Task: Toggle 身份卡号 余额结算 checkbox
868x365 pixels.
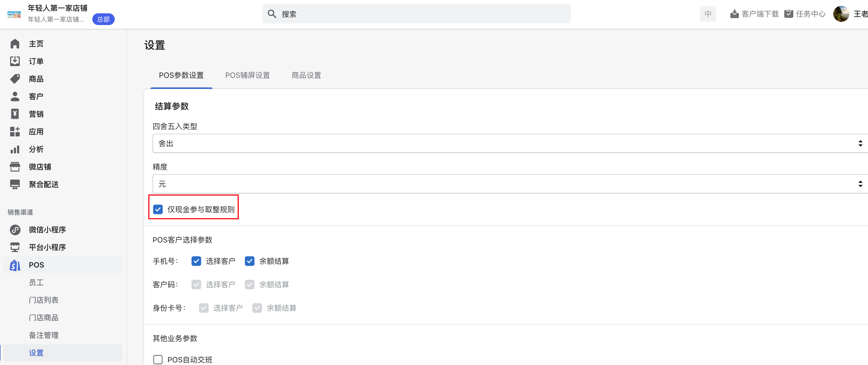Action: [257, 308]
